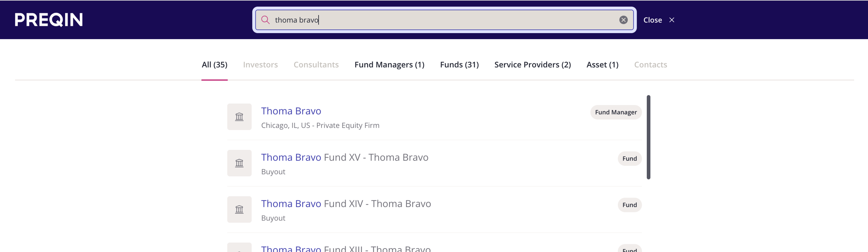Click inside the search input field

pos(438,20)
